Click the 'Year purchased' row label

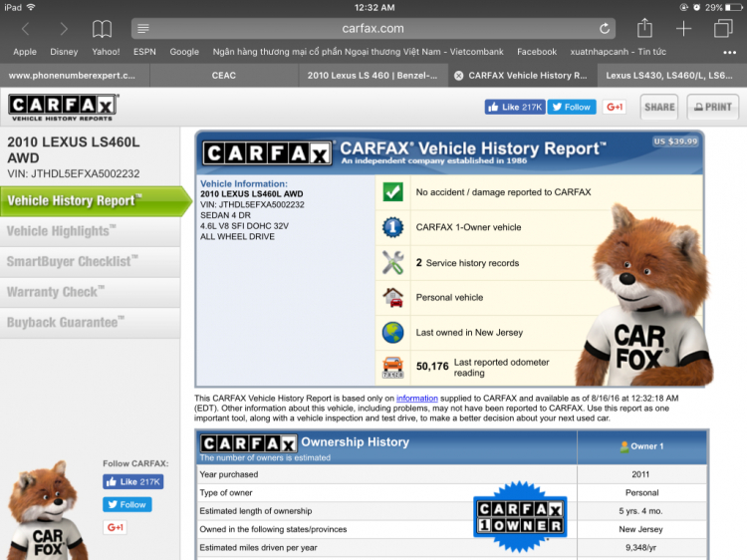point(229,474)
